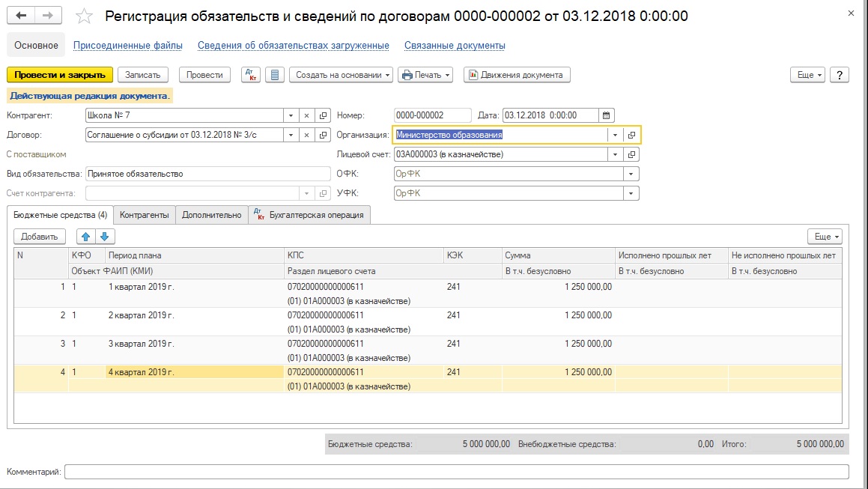Viewport: 868px width, 489px height.
Task: Clear the Контрагент field with the x button
Action: 306,116
